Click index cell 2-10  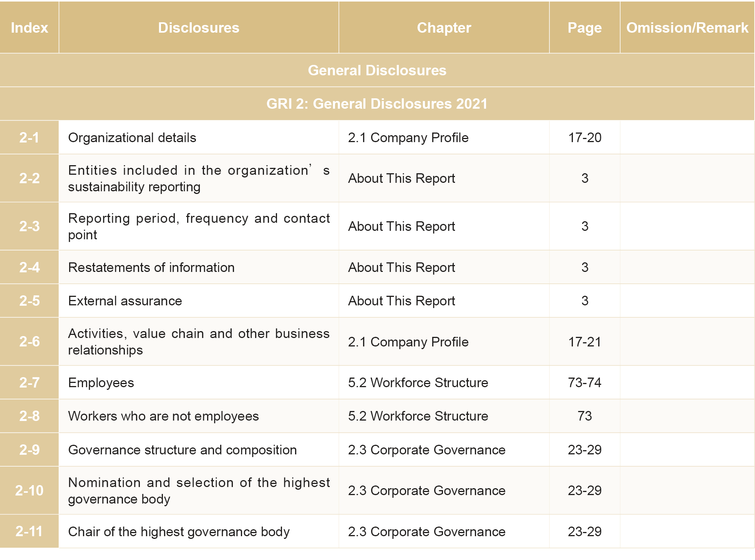(x=29, y=490)
